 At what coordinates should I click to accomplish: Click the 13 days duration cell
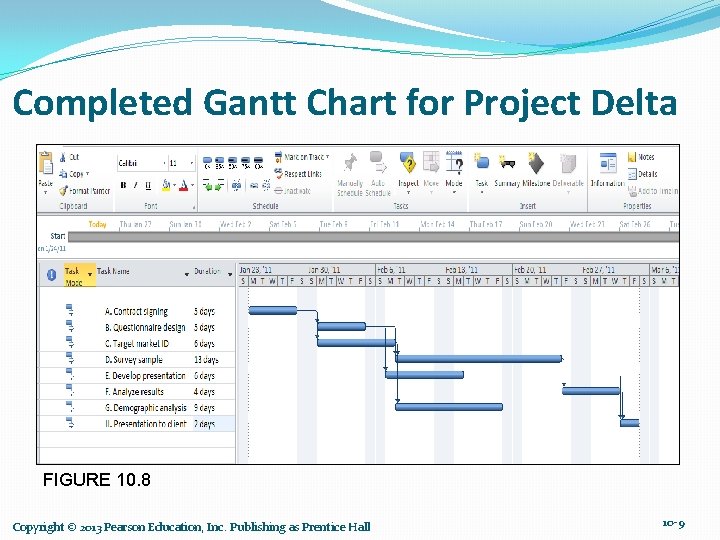point(206,360)
